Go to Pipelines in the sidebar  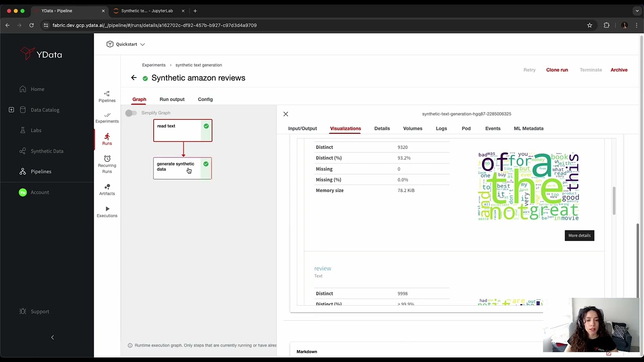[x=41, y=171]
